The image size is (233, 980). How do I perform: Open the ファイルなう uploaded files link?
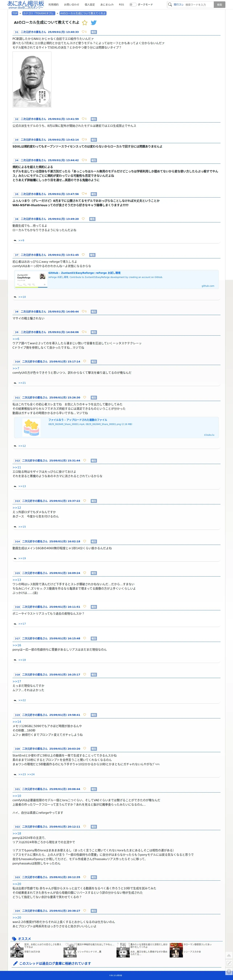tap(77, 420)
